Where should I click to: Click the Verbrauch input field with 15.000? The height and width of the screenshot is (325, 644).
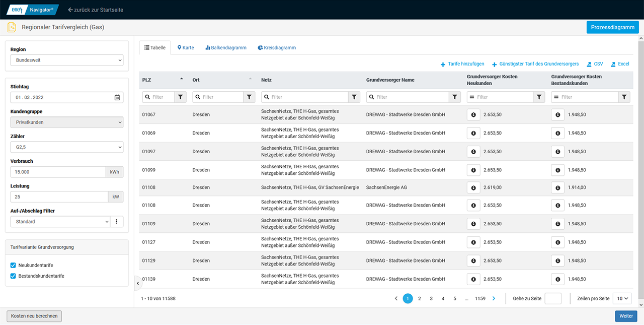tap(58, 172)
